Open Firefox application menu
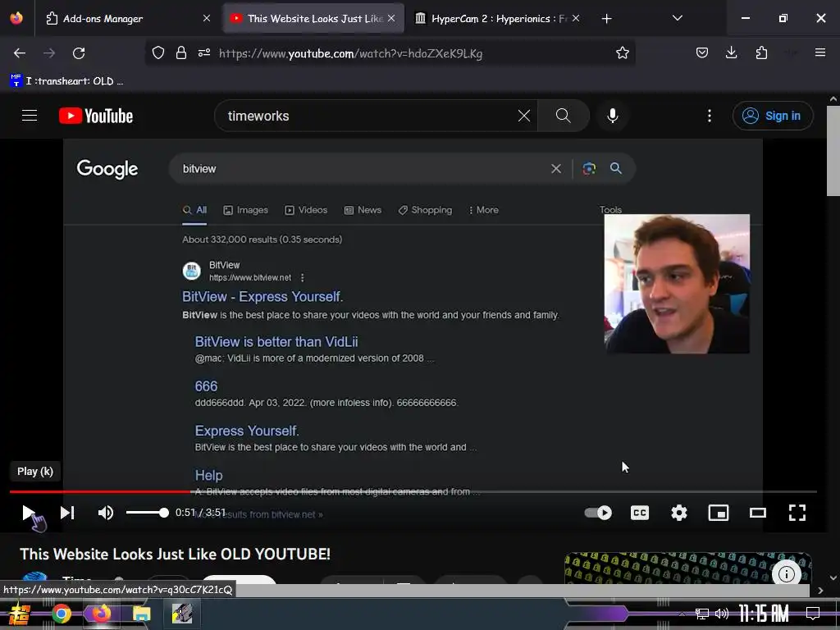The height and width of the screenshot is (630, 840). (x=819, y=53)
